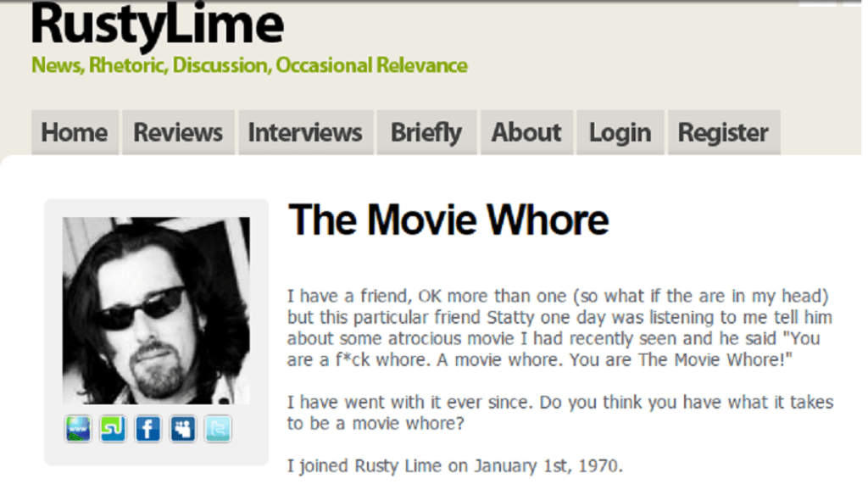Open the Reviews section
Screen dimensions: 868x495
point(178,133)
